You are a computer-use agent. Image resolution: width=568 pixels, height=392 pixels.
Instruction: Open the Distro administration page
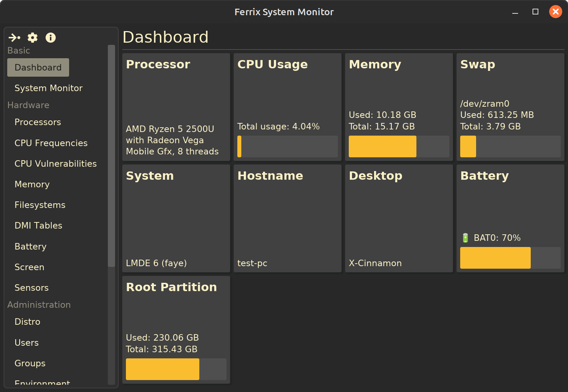coord(27,322)
